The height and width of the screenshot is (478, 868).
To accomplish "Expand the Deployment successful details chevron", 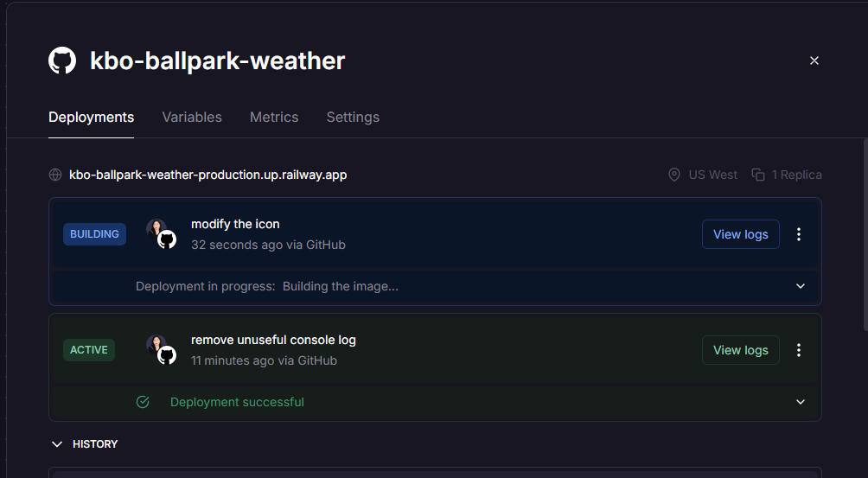I will [x=801, y=402].
